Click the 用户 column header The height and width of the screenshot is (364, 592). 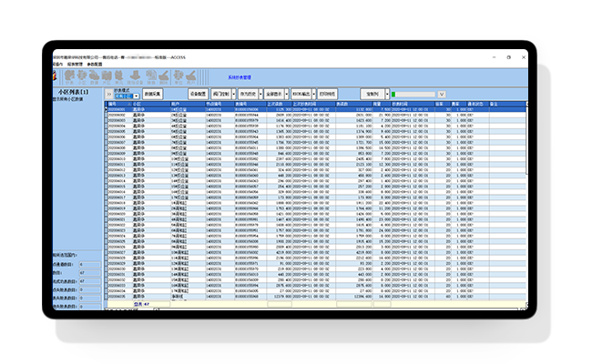(x=188, y=104)
